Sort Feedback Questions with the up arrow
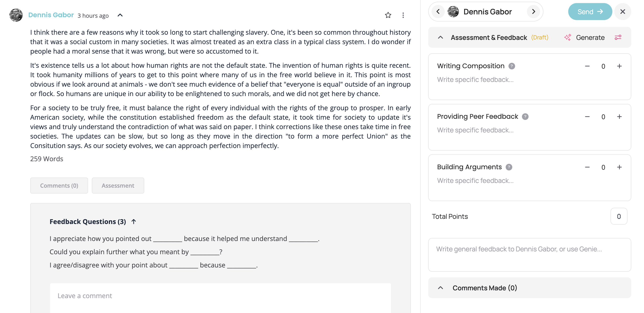The height and width of the screenshot is (313, 644). 134,221
